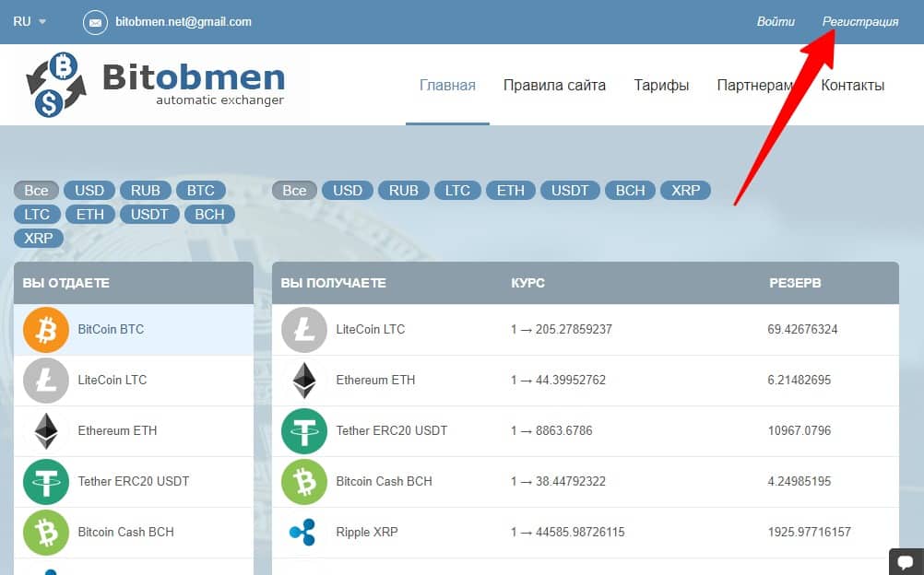Open Тарифы menu item
This screenshot has height=575, width=924.
point(661,86)
